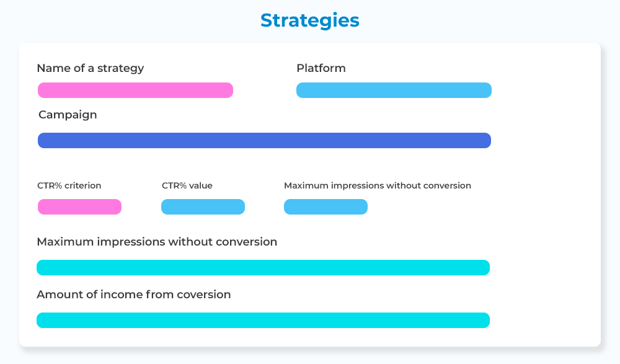Click the 'Name of a strategy' label
Image resolution: width=620 pixels, height=364 pixels.
(90, 68)
